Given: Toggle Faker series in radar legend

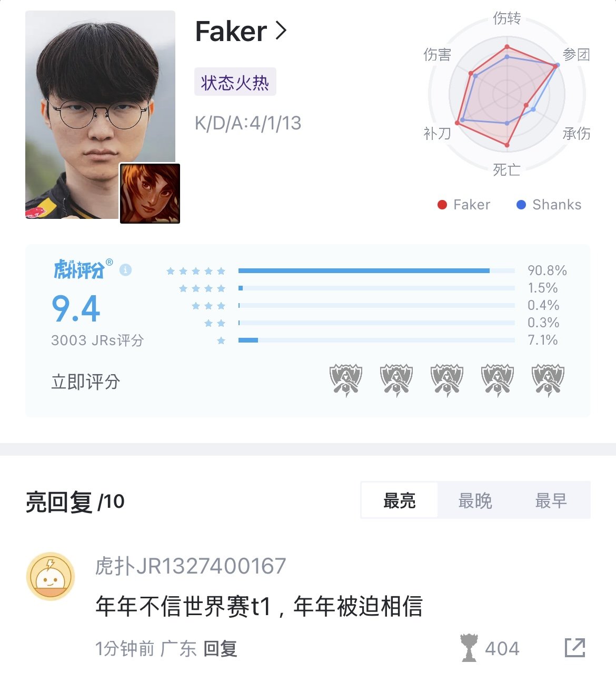Looking at the screenshot, I should click(x=464, y=205).
